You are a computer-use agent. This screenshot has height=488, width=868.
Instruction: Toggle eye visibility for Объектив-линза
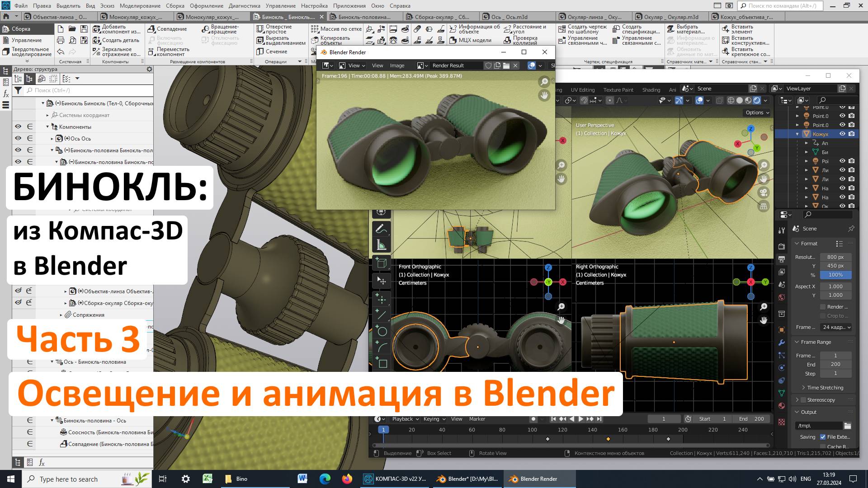tap(19, 291)
